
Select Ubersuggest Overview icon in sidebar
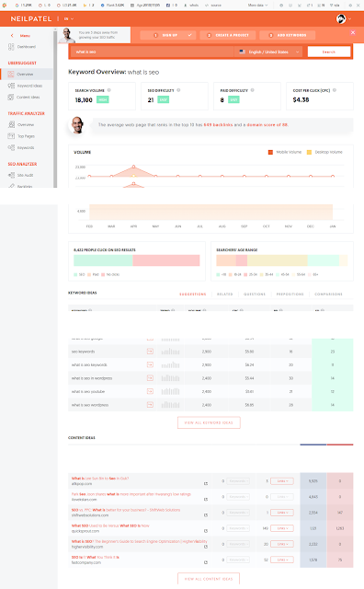tap(11, 74)
